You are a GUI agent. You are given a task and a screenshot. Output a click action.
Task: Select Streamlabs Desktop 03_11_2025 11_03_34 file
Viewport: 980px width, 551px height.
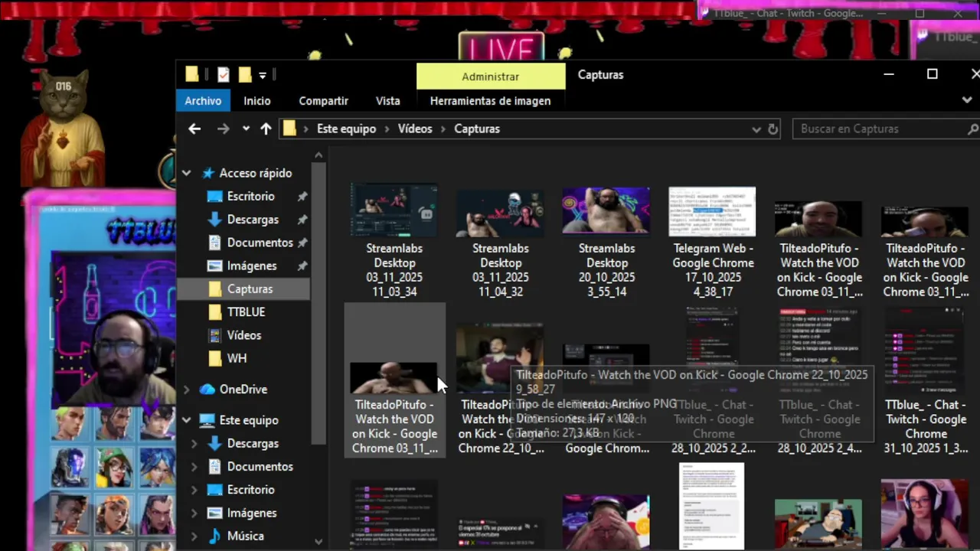[x=394, y=242]
